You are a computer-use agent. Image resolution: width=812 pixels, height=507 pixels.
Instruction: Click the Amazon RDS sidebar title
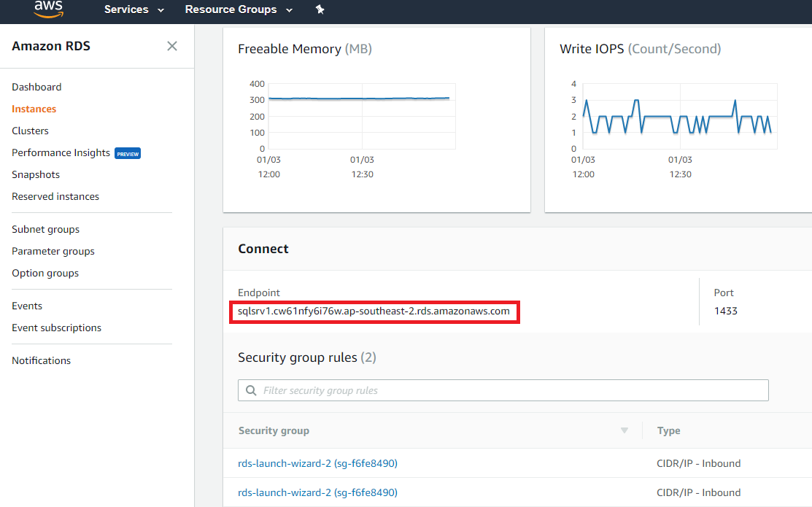click(x=51, y=46)
